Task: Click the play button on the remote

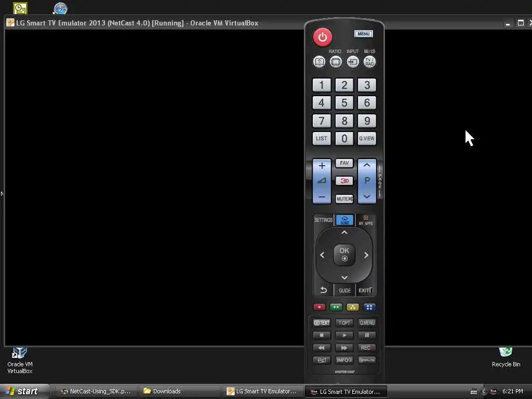Action: click(344, 335)
